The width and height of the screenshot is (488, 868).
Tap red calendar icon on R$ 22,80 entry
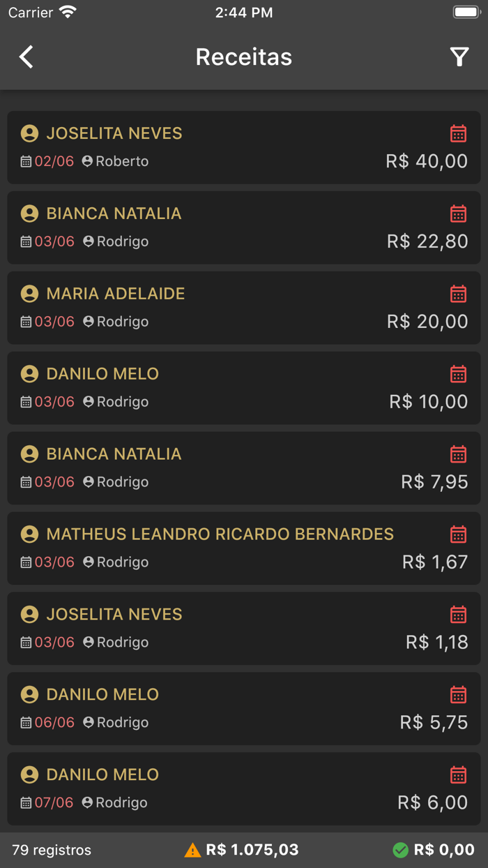click(x=458, y=214)
